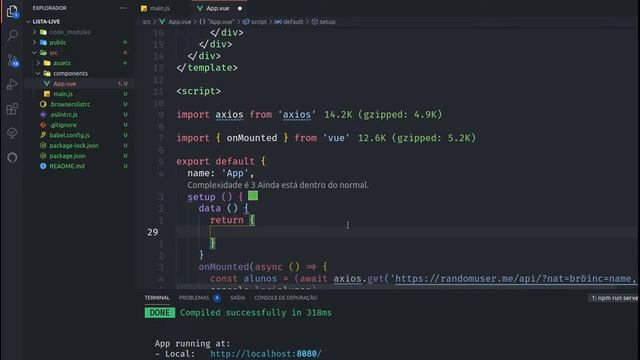640x360 pixels.
Task: Select the CONSOLE DE DEPURAÇÃO panel tab
Action: click(x=286, y=298)
